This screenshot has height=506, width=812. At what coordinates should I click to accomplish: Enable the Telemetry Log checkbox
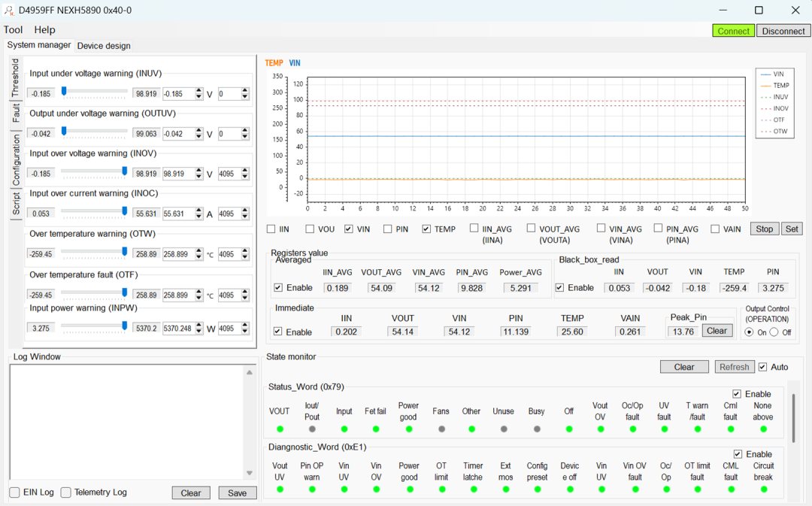tap(65, 492)
